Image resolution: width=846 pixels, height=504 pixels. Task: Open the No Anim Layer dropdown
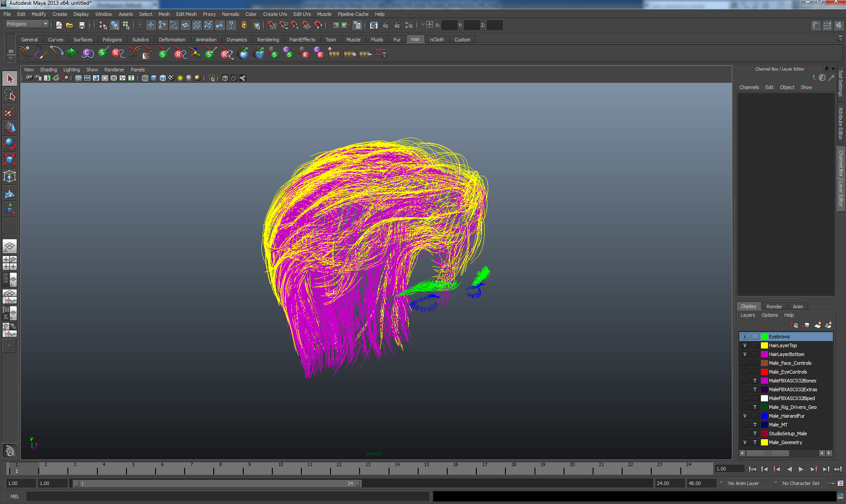[x=749, y=483]
